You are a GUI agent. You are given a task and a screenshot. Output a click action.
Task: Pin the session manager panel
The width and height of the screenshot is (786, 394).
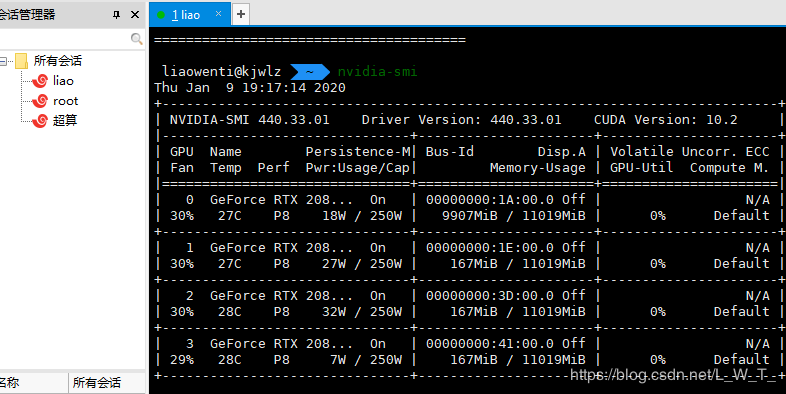click(x=116, y=15)
